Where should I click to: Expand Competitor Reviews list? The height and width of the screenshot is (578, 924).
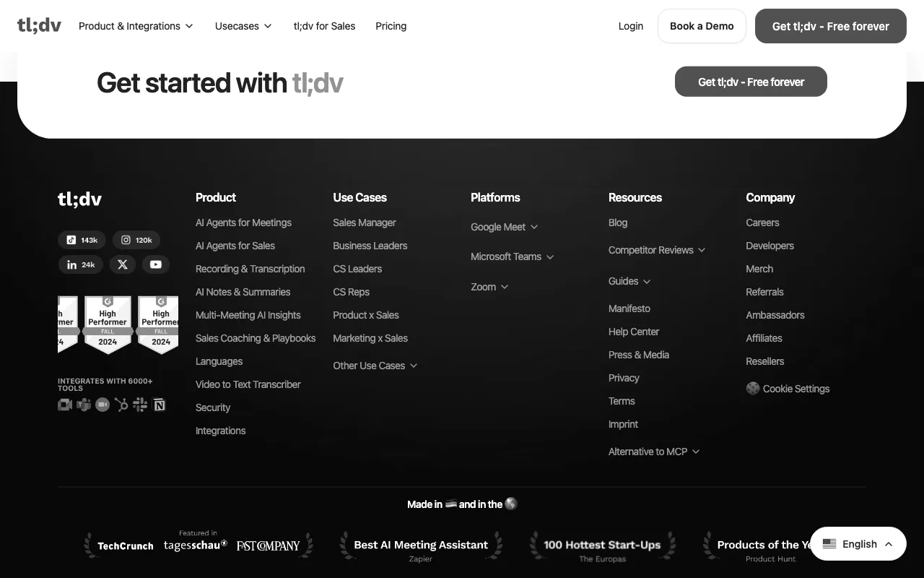point(657,250)
